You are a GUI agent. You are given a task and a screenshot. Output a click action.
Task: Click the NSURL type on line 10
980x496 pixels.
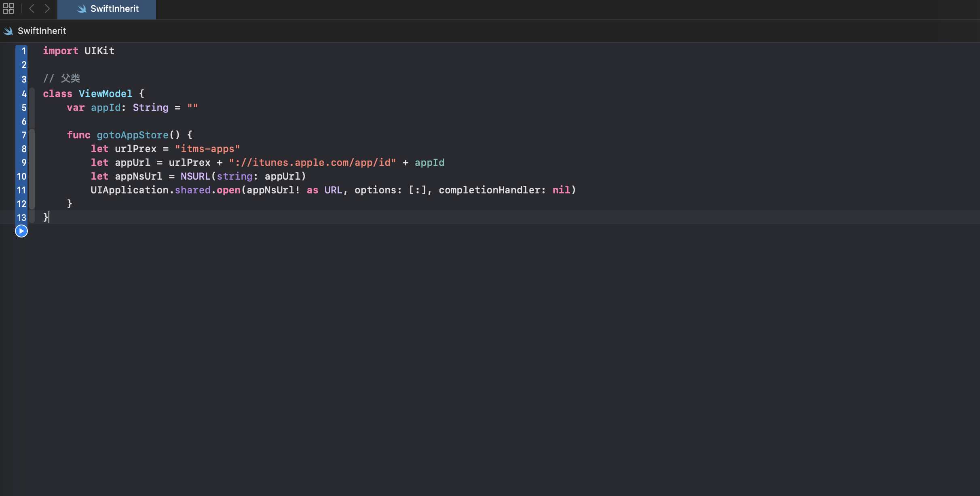[x=195, y=176]
